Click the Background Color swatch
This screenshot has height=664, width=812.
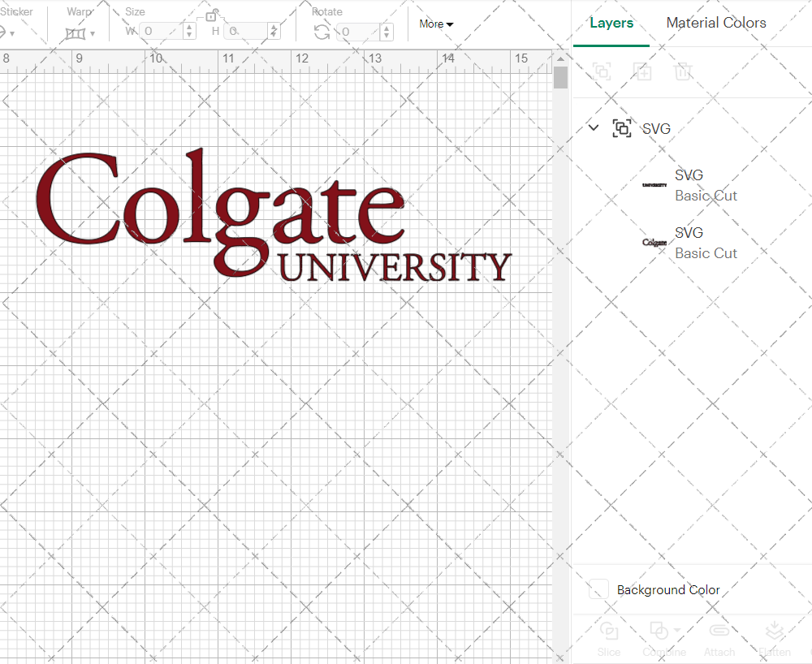pos(598,589)
